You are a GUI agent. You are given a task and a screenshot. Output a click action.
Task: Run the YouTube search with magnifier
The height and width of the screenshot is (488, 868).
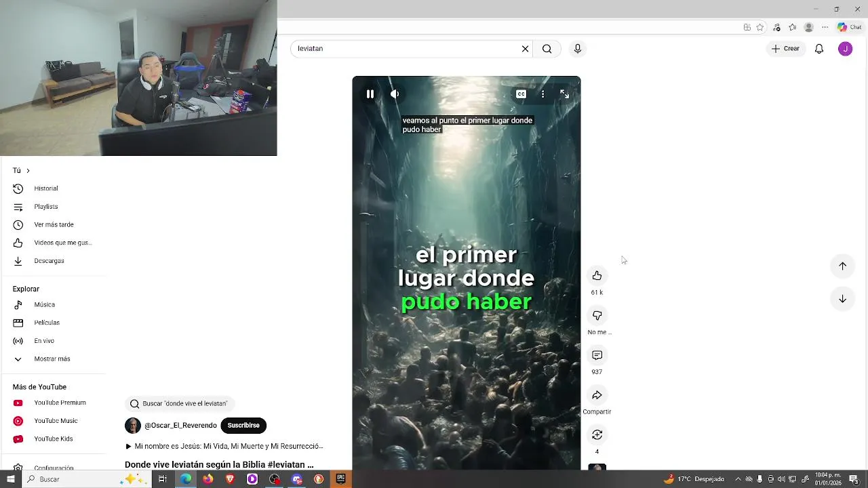[547, 49]
